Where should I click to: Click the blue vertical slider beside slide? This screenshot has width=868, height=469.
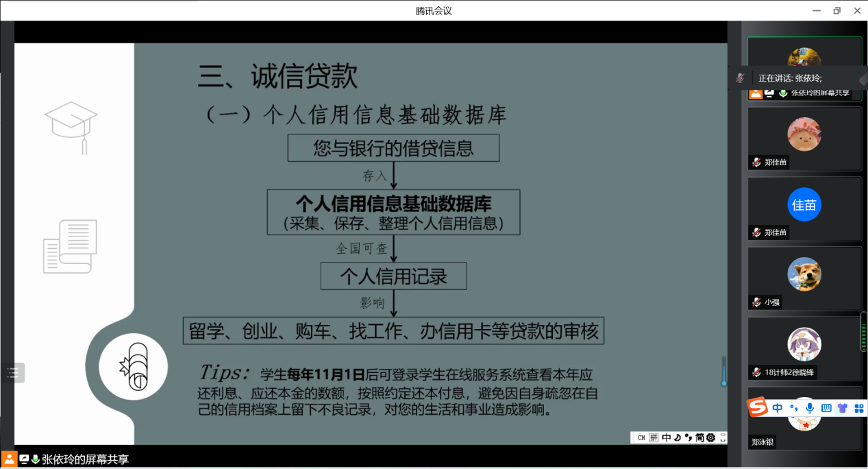(x=723, y=371)
